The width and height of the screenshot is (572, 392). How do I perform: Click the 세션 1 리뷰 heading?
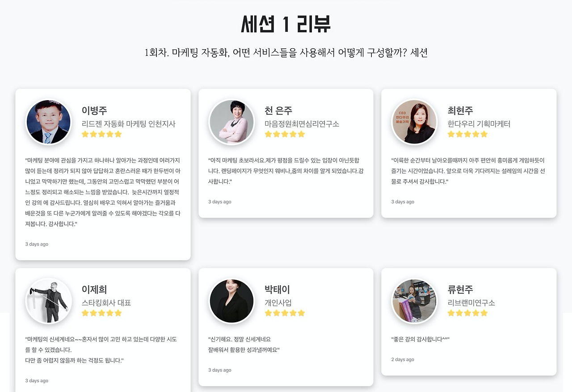[286, 24]
